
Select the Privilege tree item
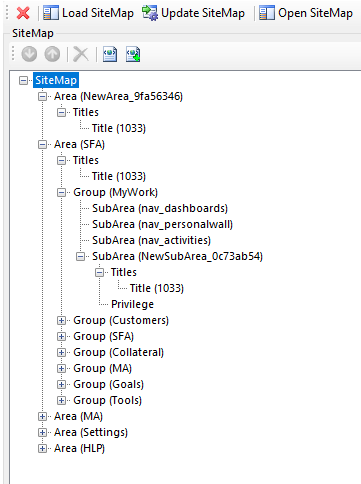(x=132, y=304)
